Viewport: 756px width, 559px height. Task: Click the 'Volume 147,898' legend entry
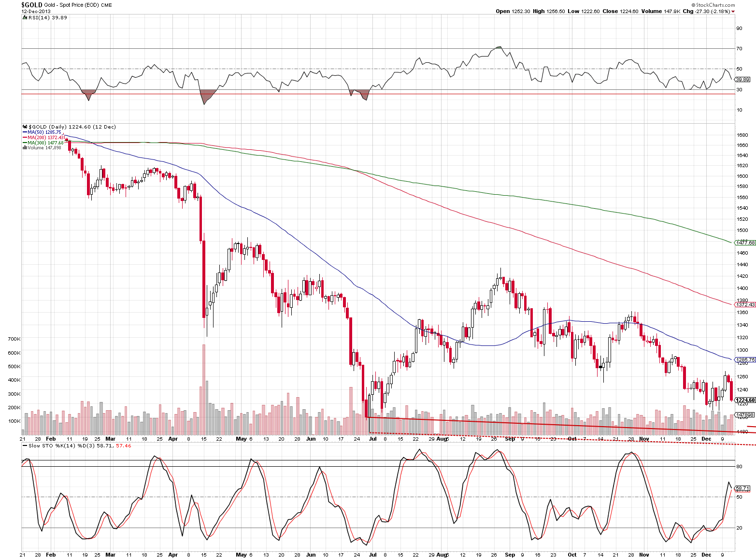44,148
